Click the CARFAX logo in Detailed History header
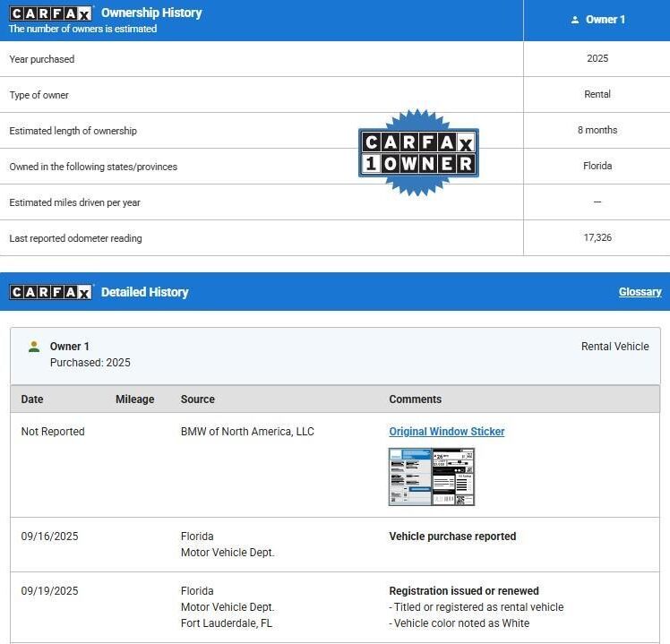This screenshot has height=644, width=670. click(x=50, y=292)
